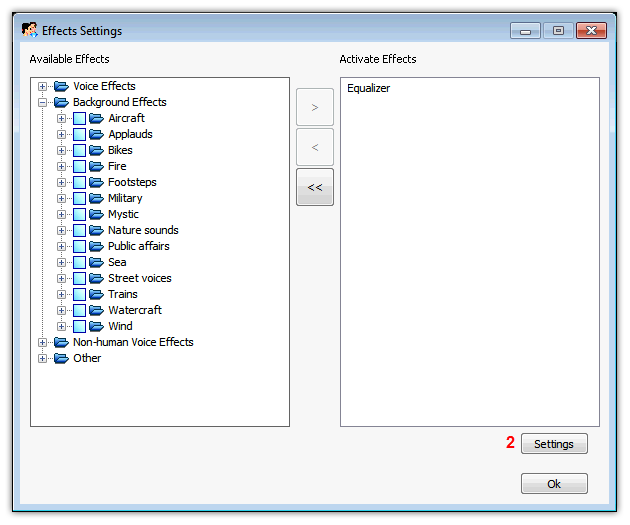630x525 pixels.
Task: Select the Nature sounds tree label
Action: pos(143,230)
